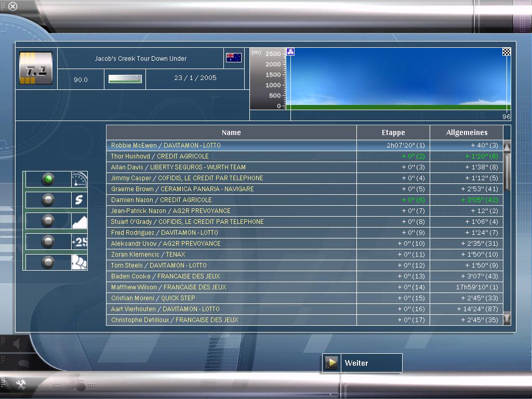Click the 'Jacob's Creek Tour Down Under' title

140,58
